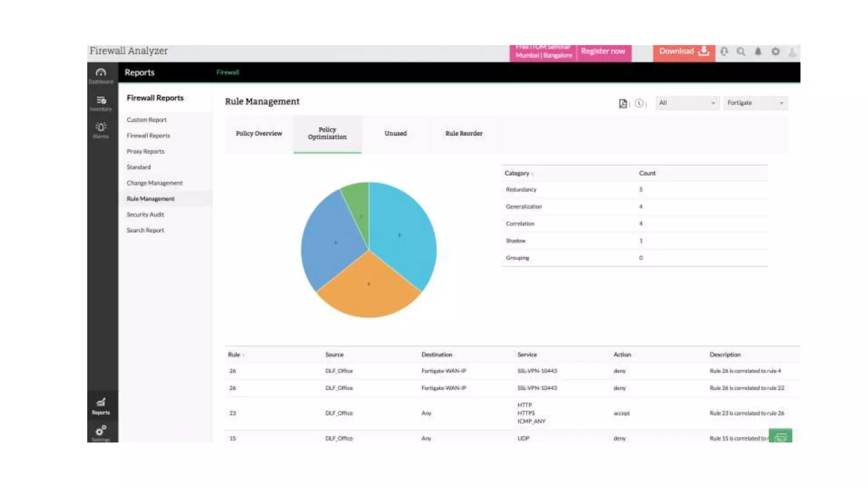868x488 pixels.
Task: Expand the Fortigate device dropdown
Action: (755, 103)
